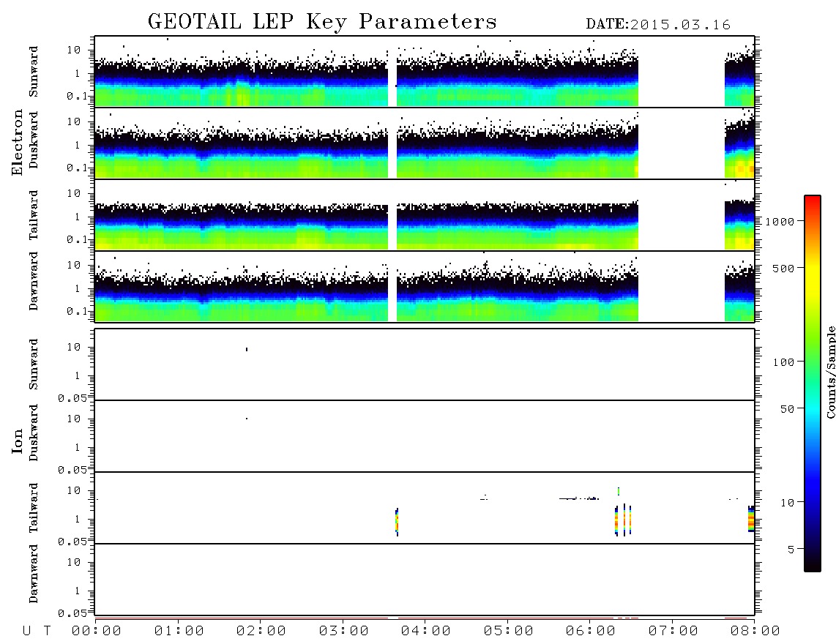Select the "06:00" time tick label
The height and width of the screenshot is (644, 836).
[591, 632]
